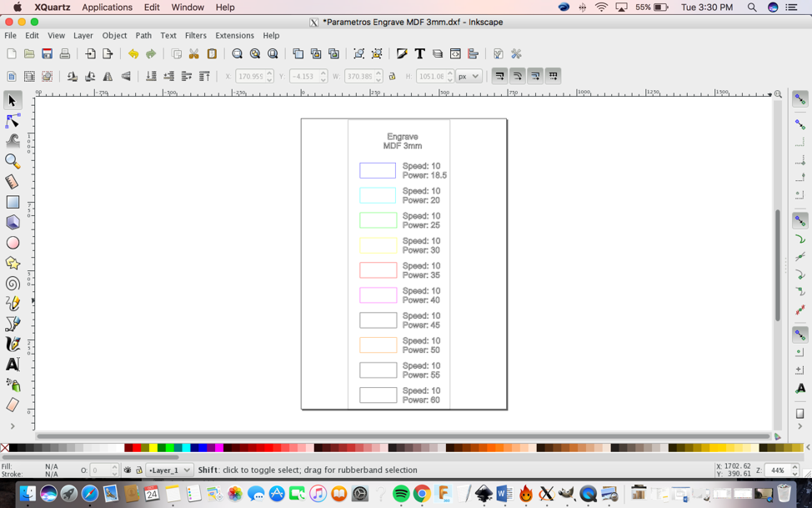The height and width of the screenshot is (508, 812).
Task: Click the Open folder icon
Action: coord(29,54)
